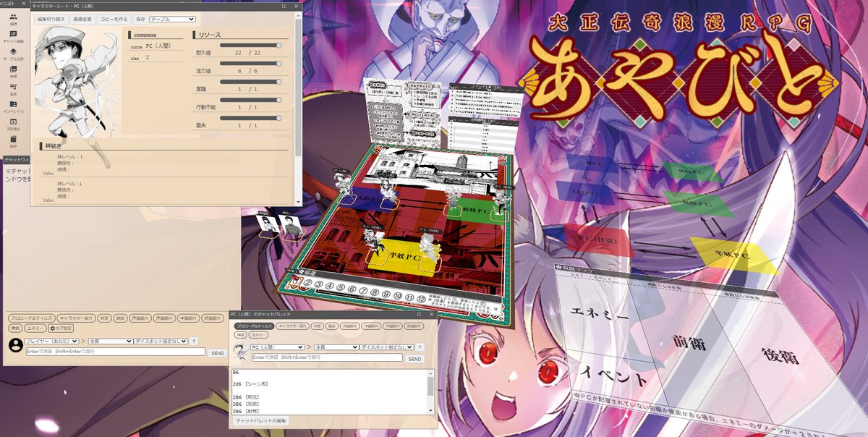Image resolution: width=868 pixels, height=437 pixels.
Task: Open タブ設定 tab settings button
Action: (x=61, y=328)
